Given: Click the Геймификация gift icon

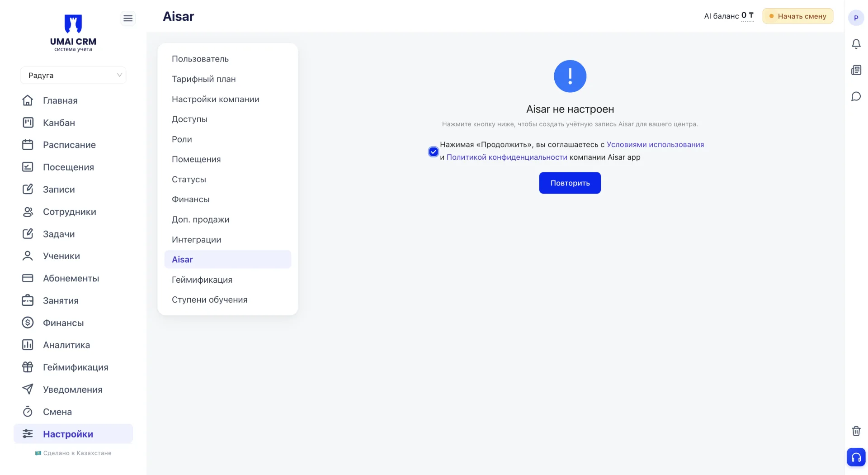Looking at the screenshot, I should [x=28, y=367].
